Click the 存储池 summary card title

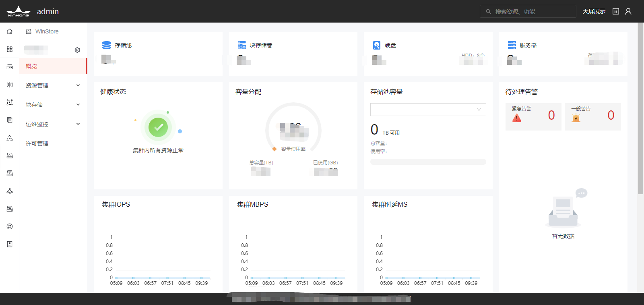point(123,45)
